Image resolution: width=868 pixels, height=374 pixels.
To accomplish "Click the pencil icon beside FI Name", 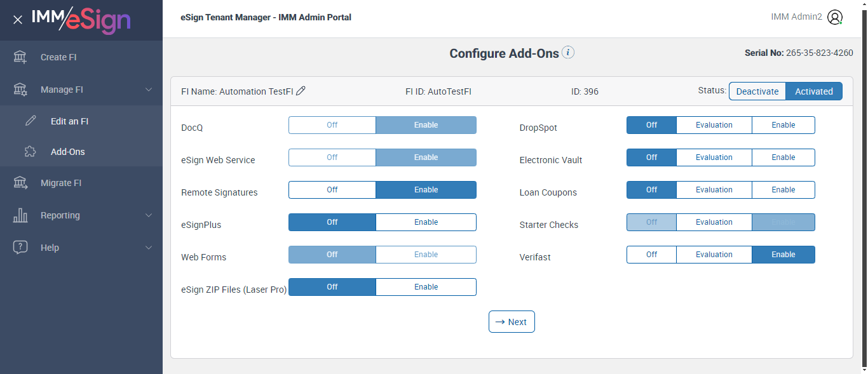I will point(301,91).
